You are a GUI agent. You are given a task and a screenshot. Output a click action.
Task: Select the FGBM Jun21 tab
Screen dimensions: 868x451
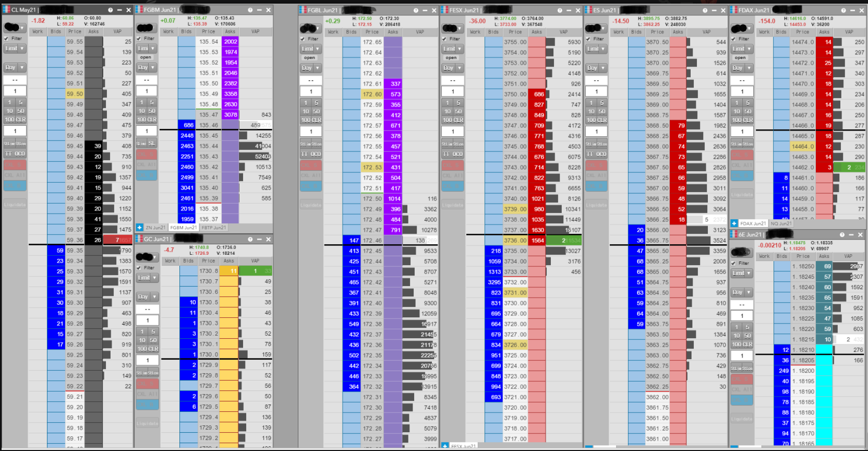click(x=184, y=228)
